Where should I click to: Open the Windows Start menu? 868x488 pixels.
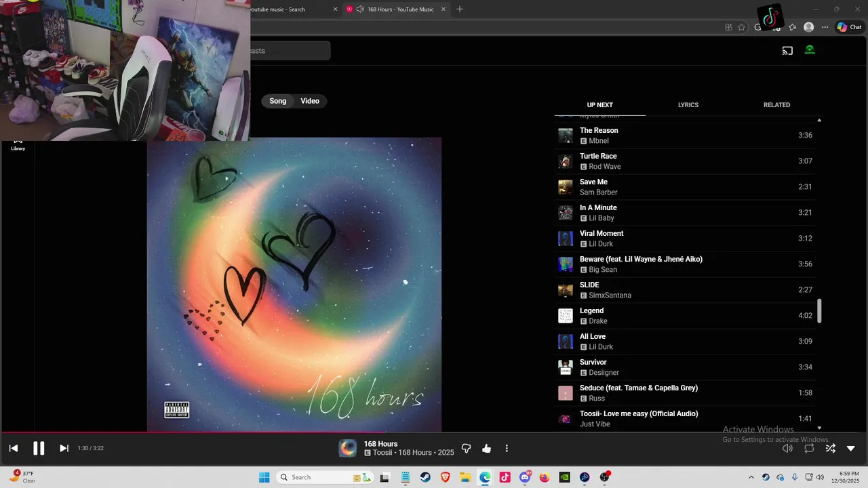click(264, 477)
